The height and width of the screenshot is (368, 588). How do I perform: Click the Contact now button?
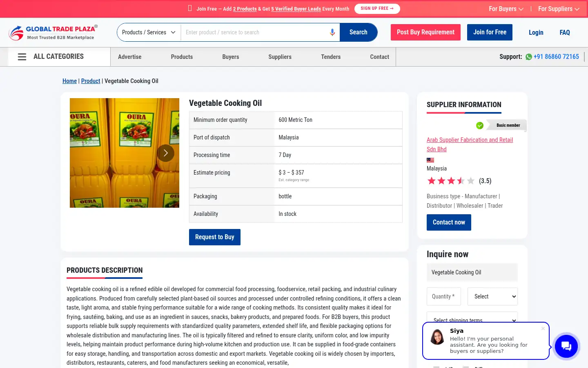[449, 222]
